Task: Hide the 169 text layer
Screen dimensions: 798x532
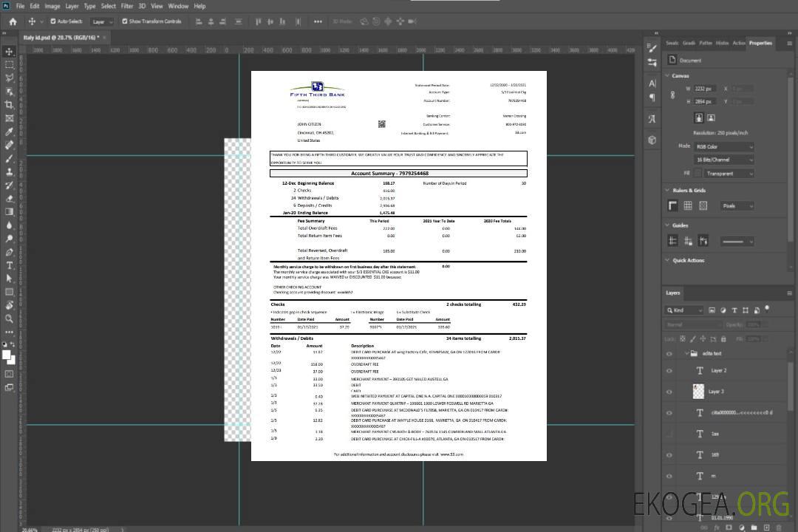Action: (x=669, y=455)
